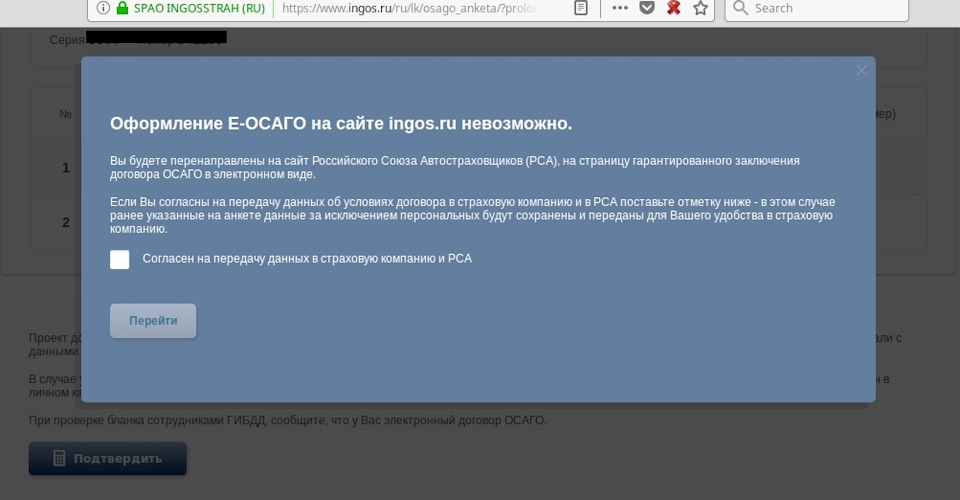Image resolution: width=960 pixels, height=500 pixels.
Task: Save page to Pocket icon
Action: click(x=647, y=8)
